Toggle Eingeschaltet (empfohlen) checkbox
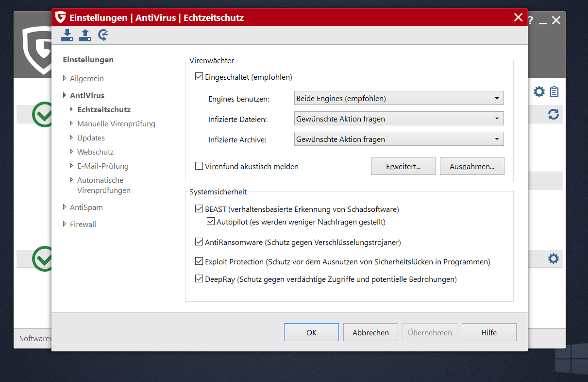Image resolution: width=588 pixels, height=382 pixels. pyautogui.click(x=199, y=77)
